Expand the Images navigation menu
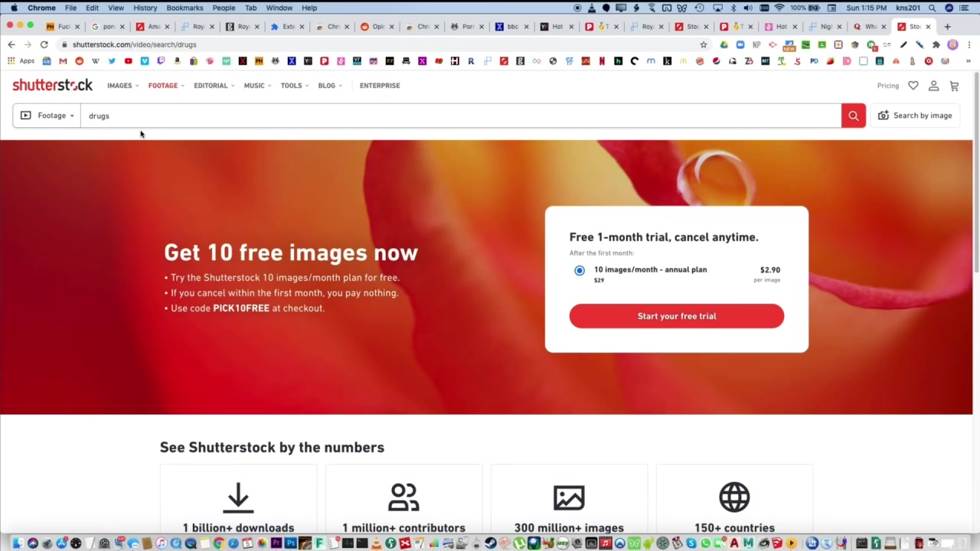 [x=122, y=86]
